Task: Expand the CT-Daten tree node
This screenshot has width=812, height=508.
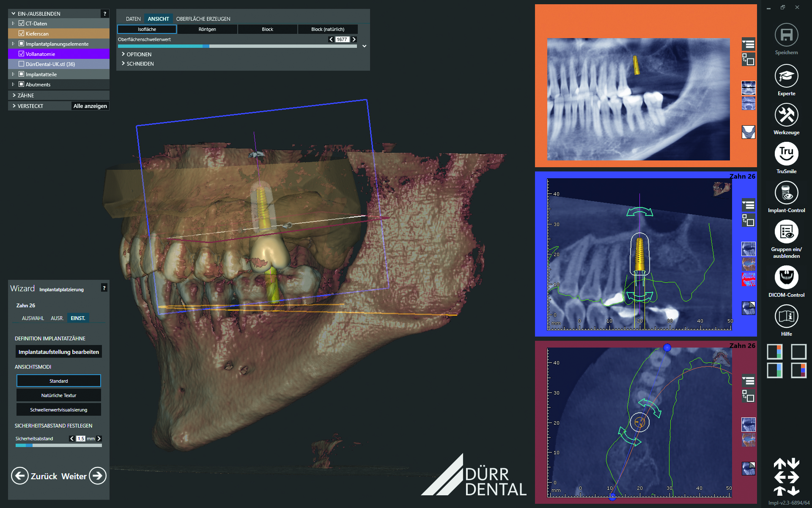Action: [13, 23]
